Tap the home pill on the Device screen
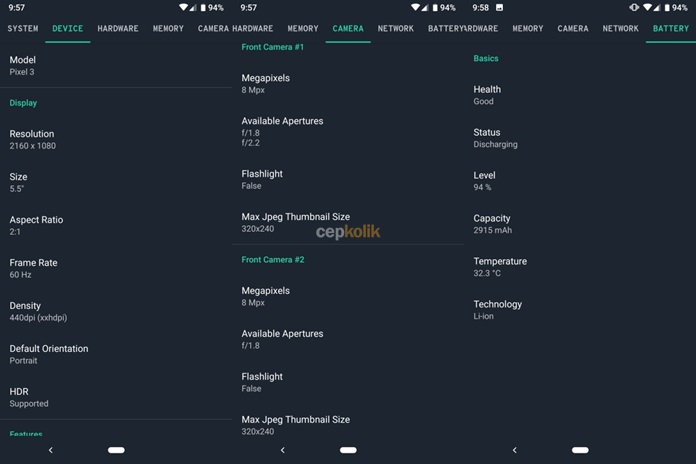696x464 pixels. (x=116, y=450)
